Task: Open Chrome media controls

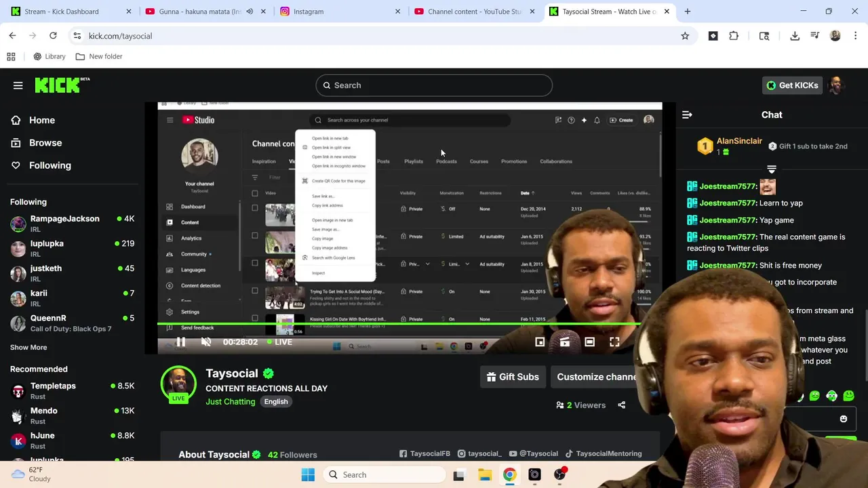Action: click(x=815, y=36)
